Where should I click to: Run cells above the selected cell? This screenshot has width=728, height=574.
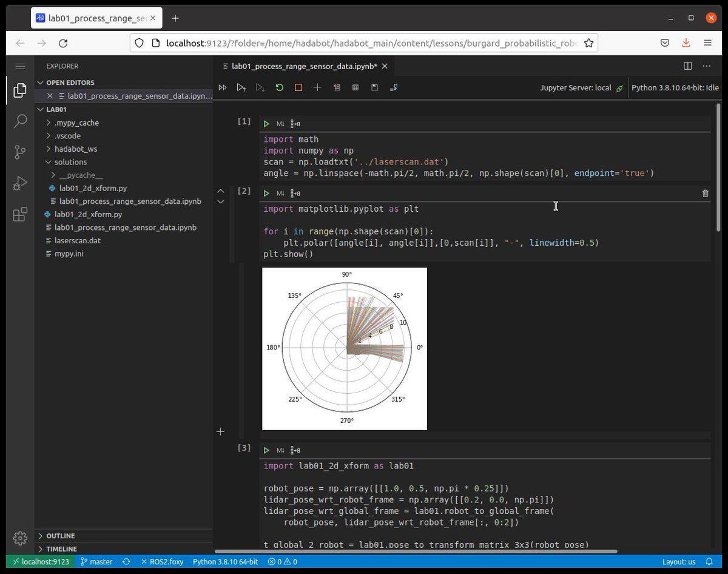pyautogui.click(x=241, y=88)
